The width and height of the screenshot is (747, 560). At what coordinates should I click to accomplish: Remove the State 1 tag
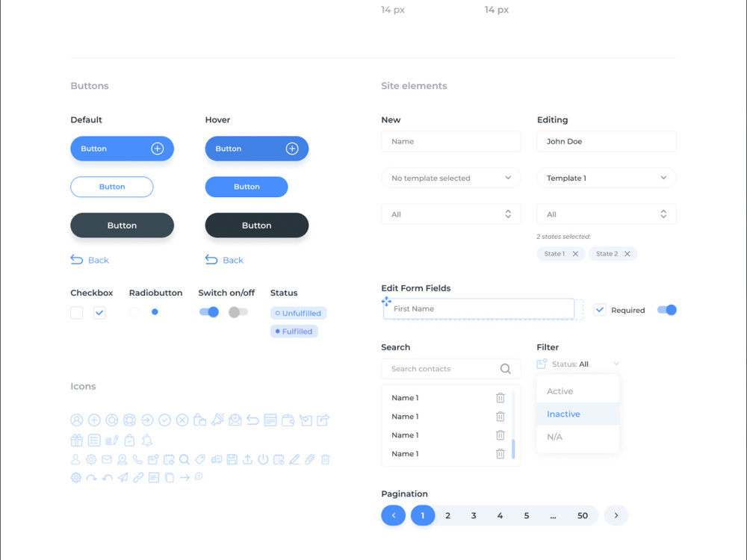pos(575,254)
